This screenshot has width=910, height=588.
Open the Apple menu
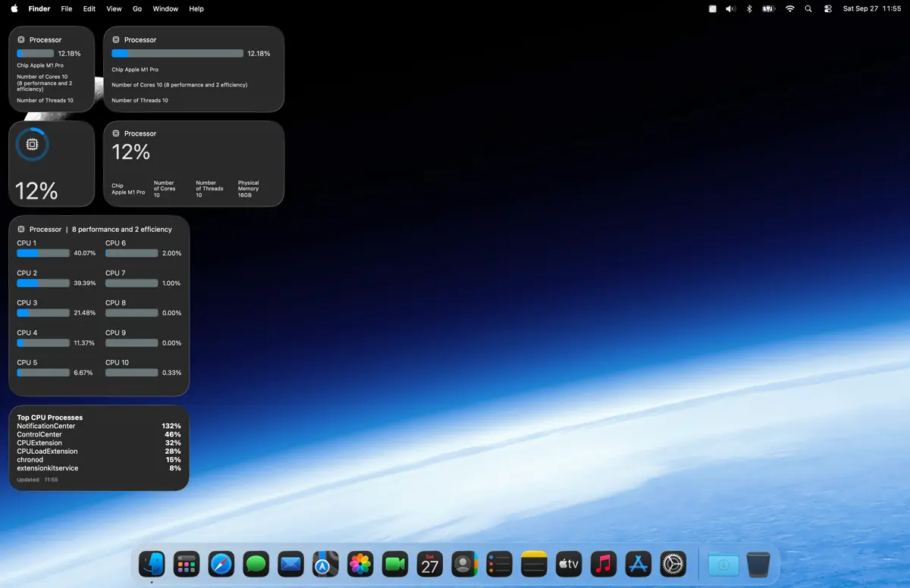14,9
